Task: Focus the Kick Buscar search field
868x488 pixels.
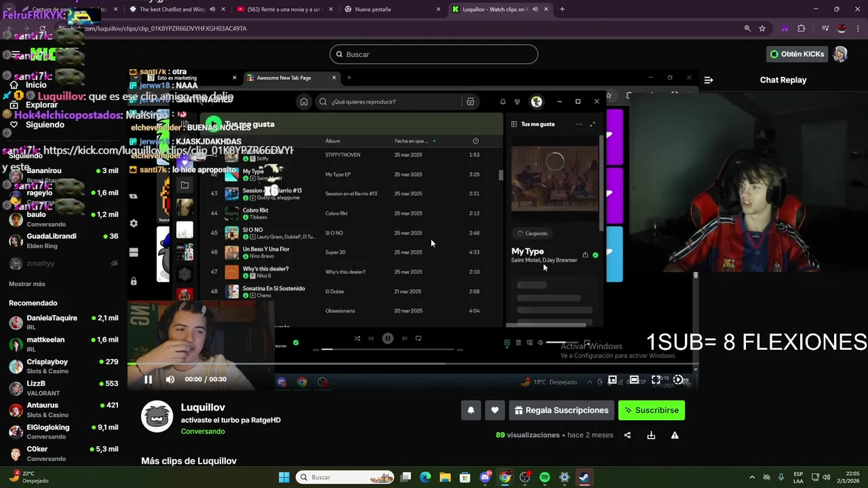Action: pyautogui.click(x=434, y=54)
